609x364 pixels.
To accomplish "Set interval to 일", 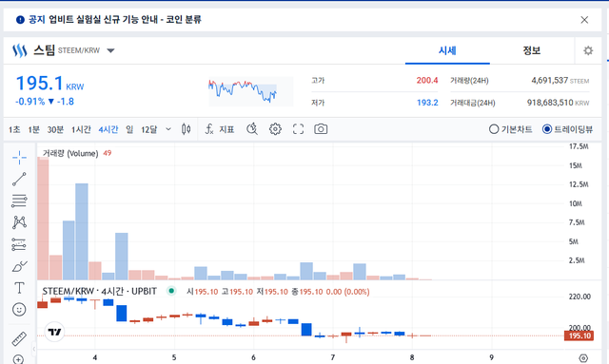I will pos(129,129).
